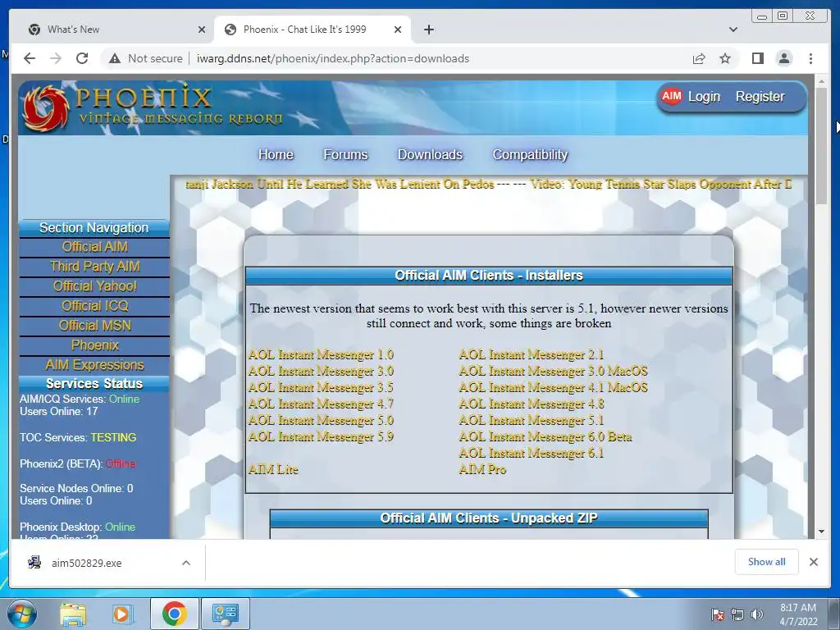The width and height of the screenshot is (840, 630).
Task: Open the Register link
Action: pos(760,97)
